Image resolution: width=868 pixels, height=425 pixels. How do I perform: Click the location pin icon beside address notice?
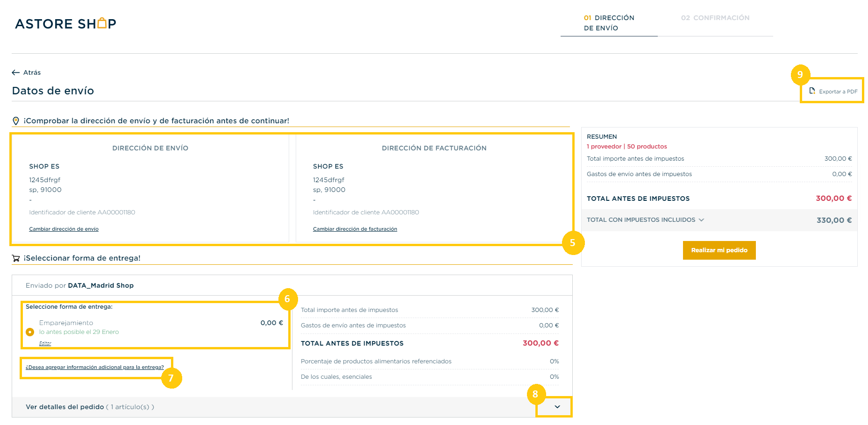[x=16, y=121]
